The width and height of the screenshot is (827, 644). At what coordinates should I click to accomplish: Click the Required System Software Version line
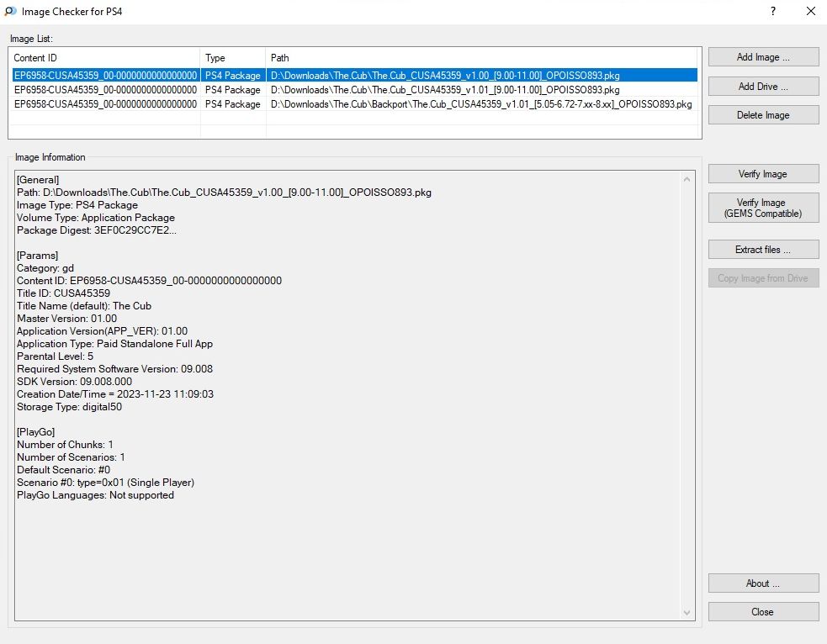(114, 369)
